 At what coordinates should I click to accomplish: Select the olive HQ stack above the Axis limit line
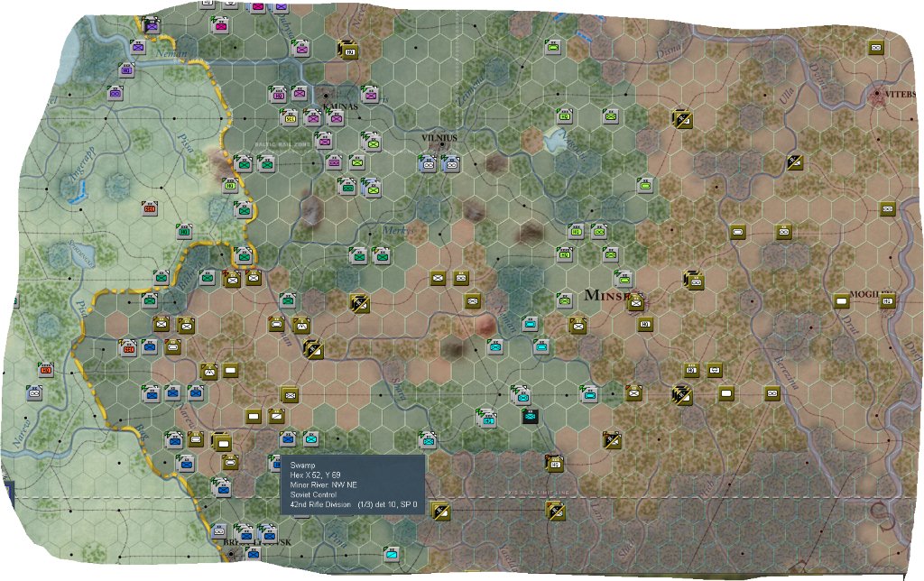(x=554, y=464)
